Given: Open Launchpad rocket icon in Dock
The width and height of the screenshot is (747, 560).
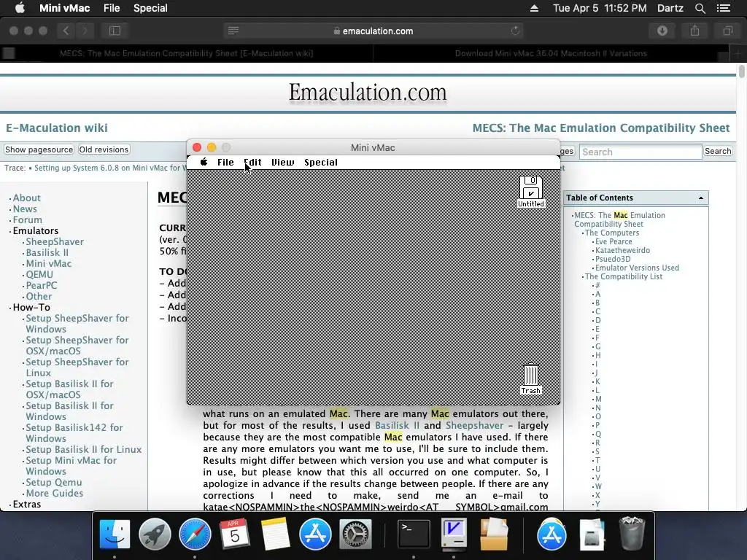Looking at the screenshot, I should (x=155, y=534).
